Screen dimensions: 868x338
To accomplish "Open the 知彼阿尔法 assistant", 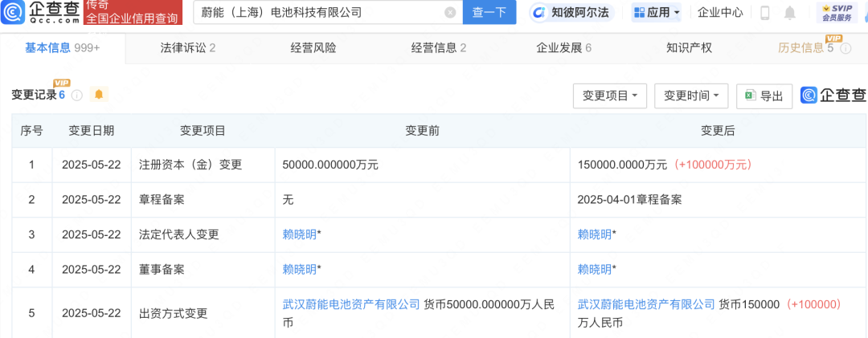I will [x=571, y=12].
